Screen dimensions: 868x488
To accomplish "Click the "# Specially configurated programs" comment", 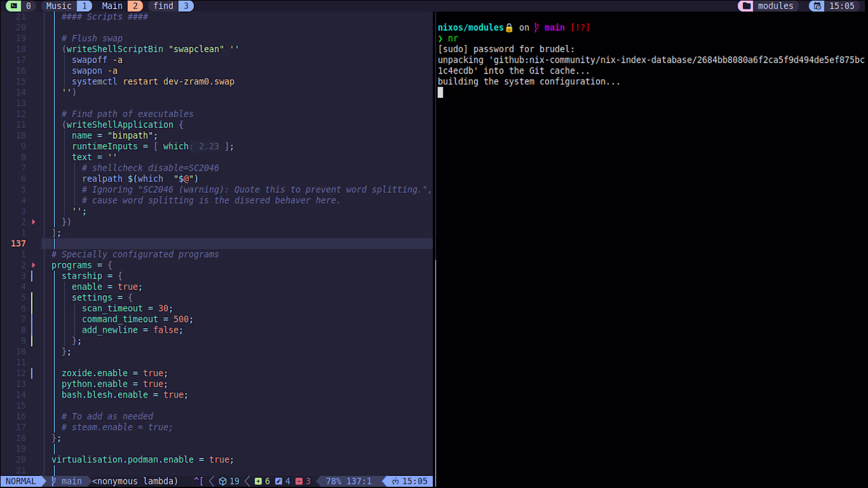I will 135,255.
